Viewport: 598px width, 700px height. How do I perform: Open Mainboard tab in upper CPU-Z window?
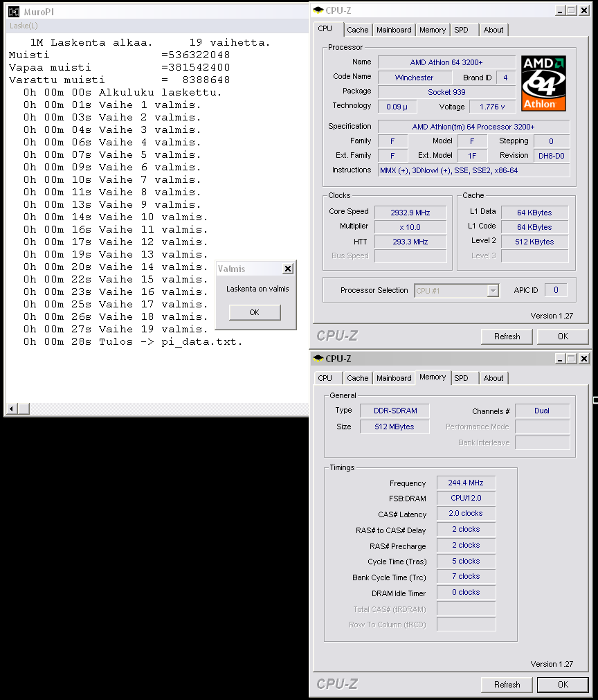(394, 30)
